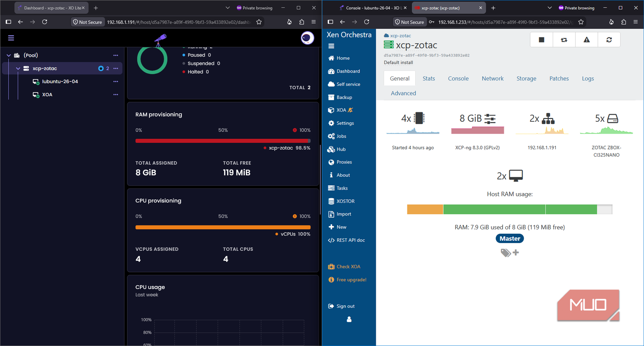
Task: Open Backup section
Action: (x=340, y=97)
